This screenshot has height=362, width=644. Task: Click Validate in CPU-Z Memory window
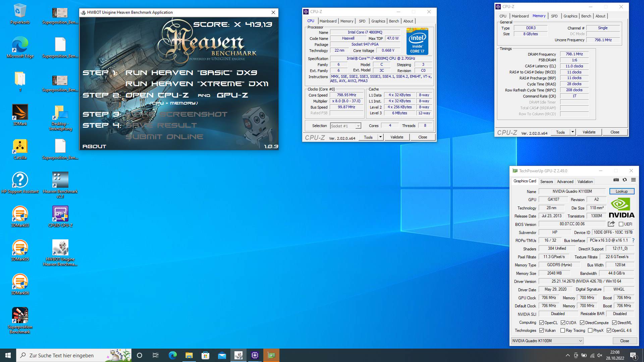[589, 132]
